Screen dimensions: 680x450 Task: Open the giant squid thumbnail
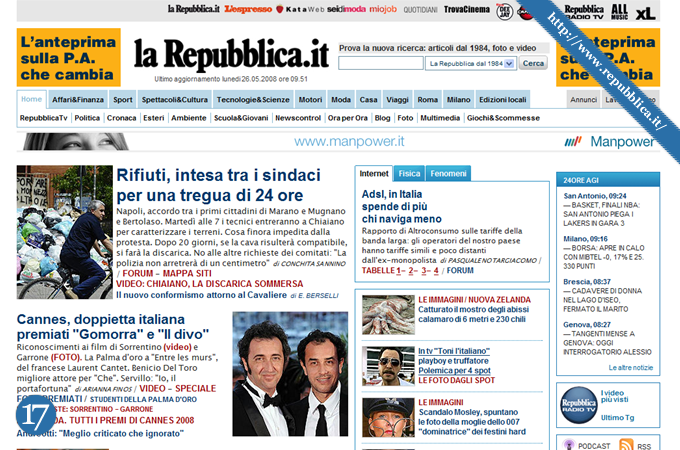388,315
